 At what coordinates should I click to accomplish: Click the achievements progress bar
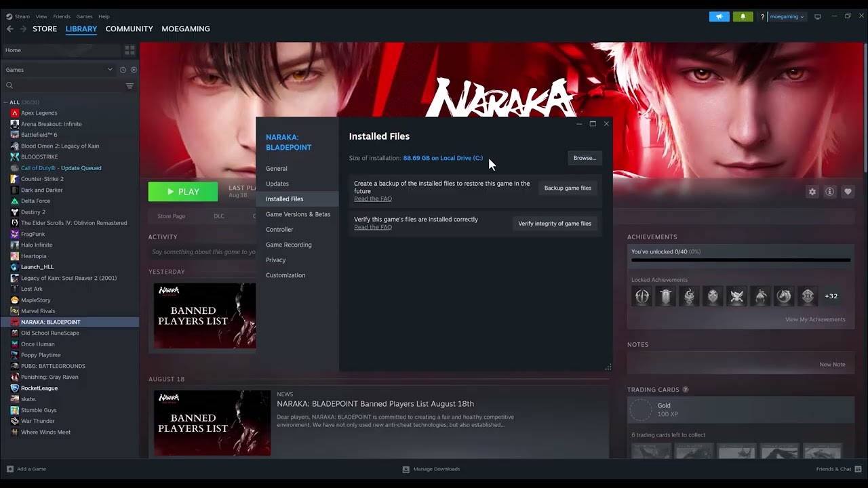741,260
